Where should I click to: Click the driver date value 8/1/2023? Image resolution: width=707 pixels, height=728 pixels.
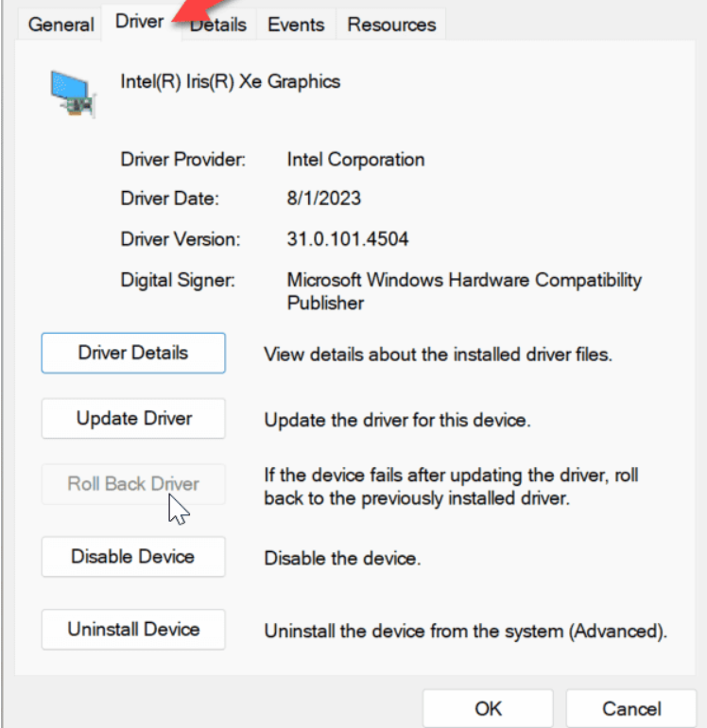(323, 199)
